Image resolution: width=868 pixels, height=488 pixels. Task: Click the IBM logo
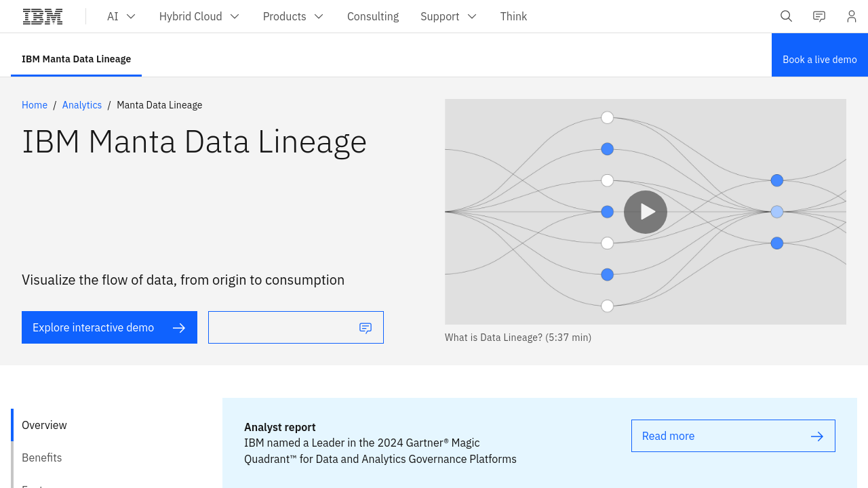coord(43,16)
